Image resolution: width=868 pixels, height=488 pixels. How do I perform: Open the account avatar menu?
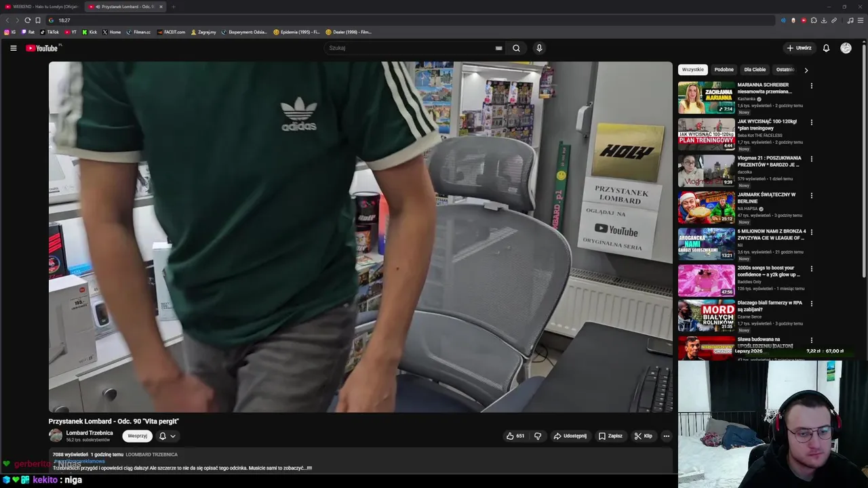tap(846, 48)
